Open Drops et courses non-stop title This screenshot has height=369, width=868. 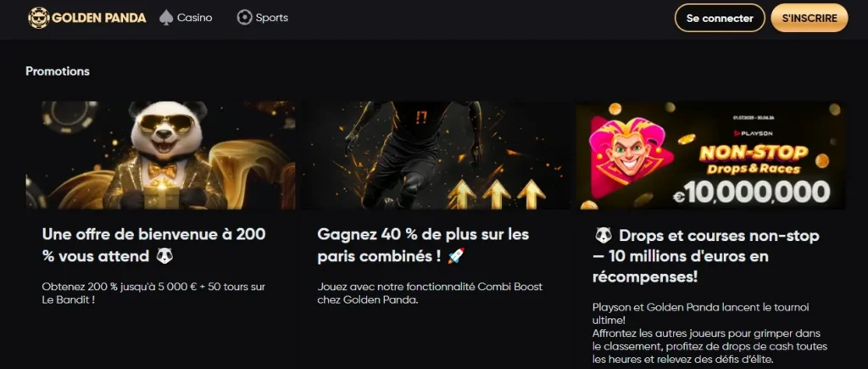[x=707, y=256]
